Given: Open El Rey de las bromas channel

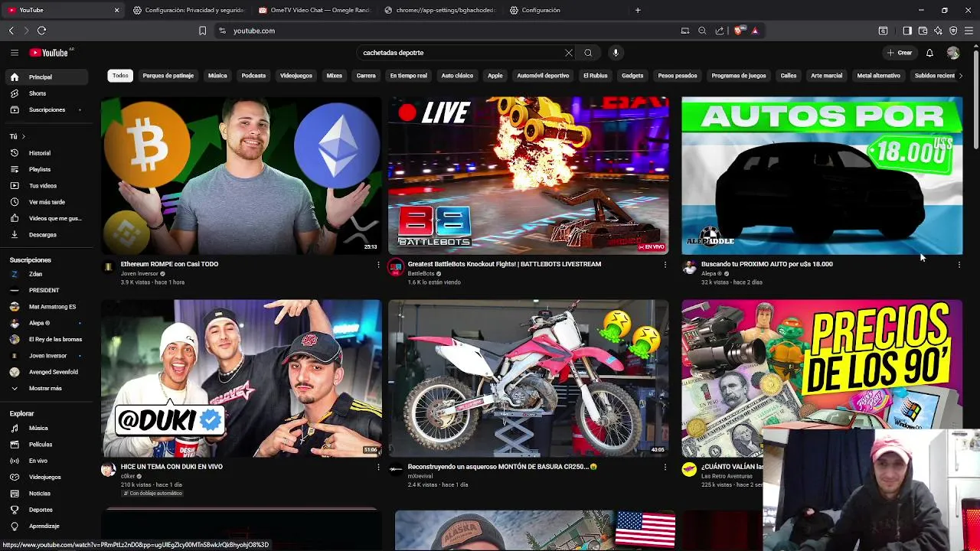Looking at the screenshot, I should 46,339.
